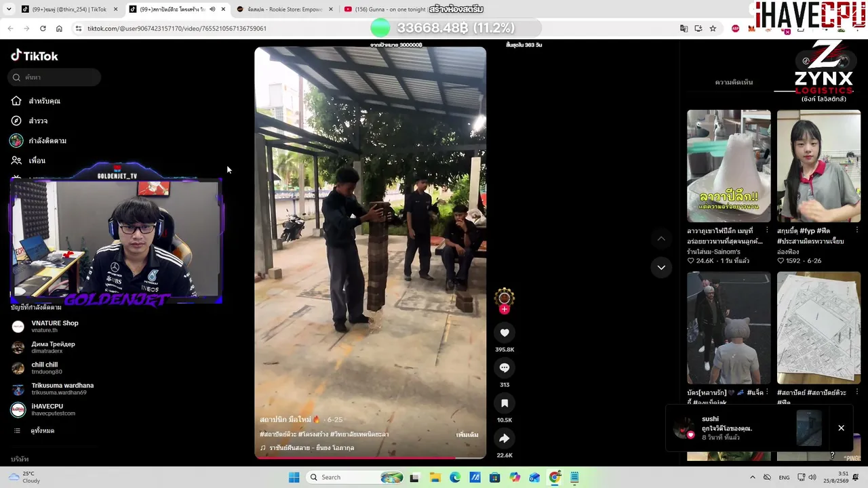Open comments with speech bubble icon
The height and width of the screenshot is (488, 868).
[x=505, y=368]
